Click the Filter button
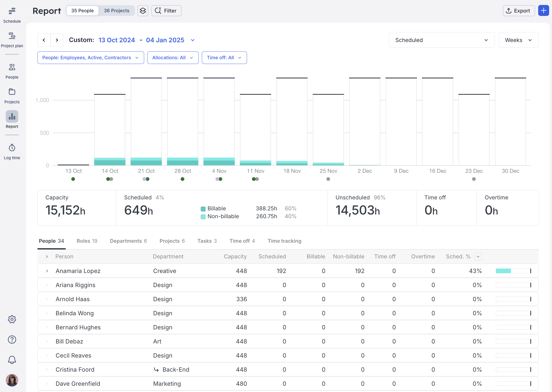 coord(166,11)
